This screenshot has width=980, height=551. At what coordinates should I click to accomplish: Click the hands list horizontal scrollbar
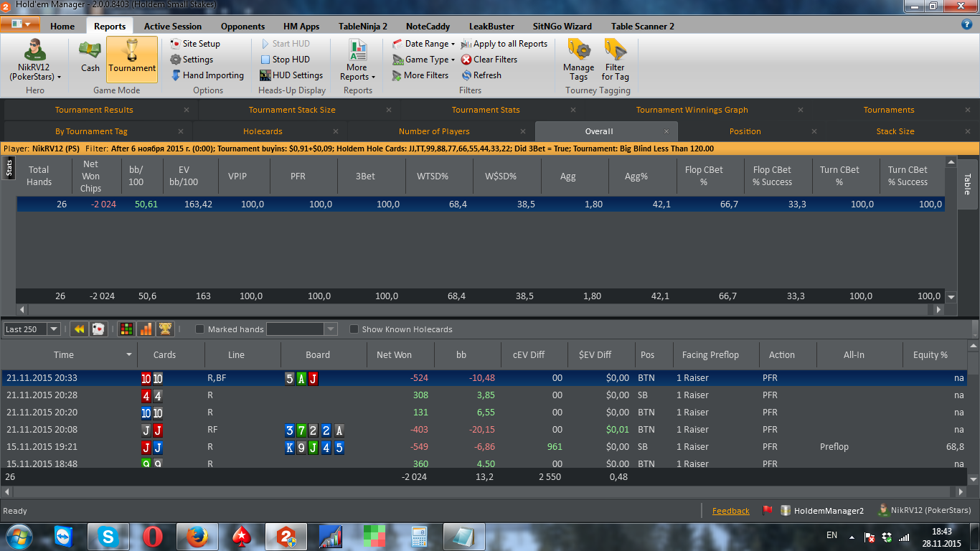484,492
